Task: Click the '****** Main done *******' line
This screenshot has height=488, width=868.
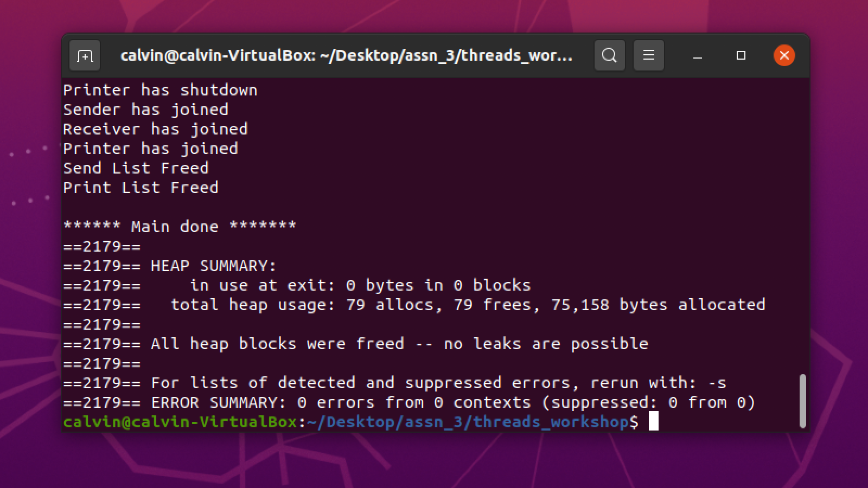Action: point(180,227)
